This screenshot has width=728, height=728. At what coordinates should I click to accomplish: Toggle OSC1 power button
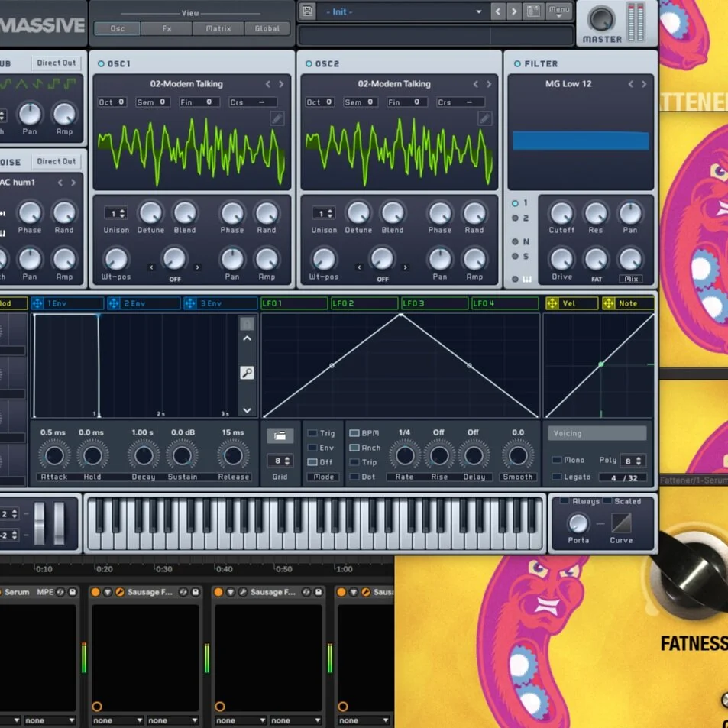point(101,63)
